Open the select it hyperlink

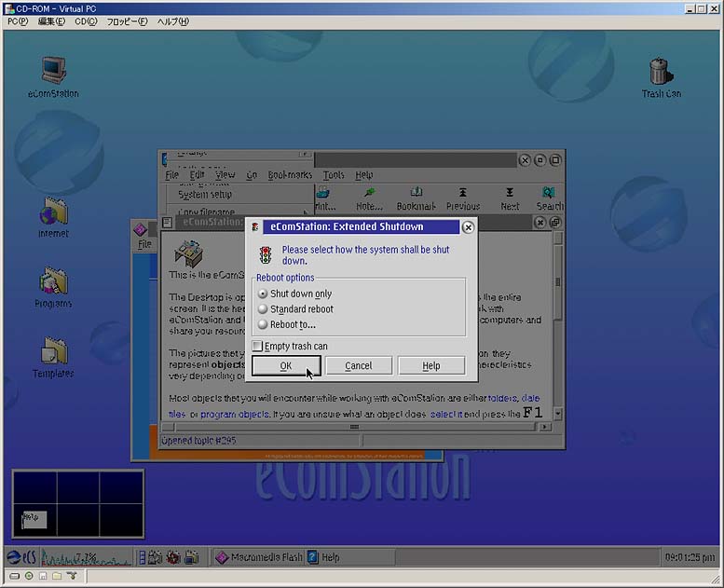click(446, 415)
